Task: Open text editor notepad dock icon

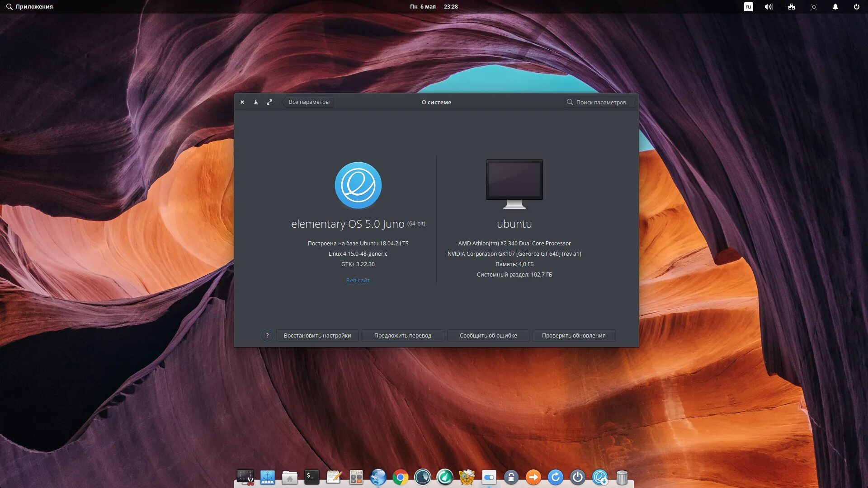Action: pyautogui.click(x=334, y=477)
